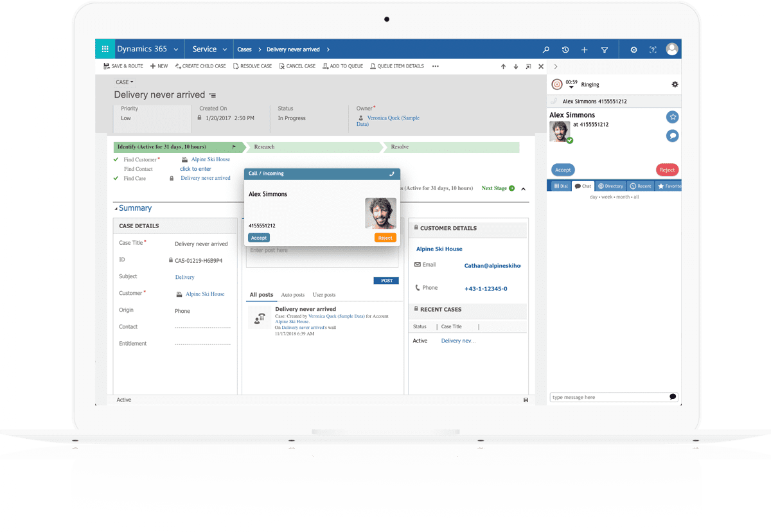
Task: Switch to the Recent tab
Action: point(641,186)
